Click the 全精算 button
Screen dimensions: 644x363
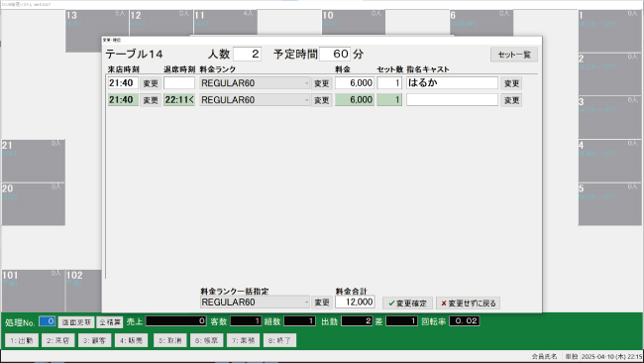pyautogui.click(x=110, y=322)
